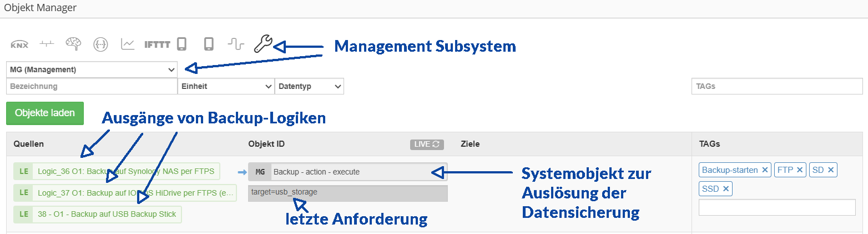This screenshot has height=234, width=868.
Task: Open the Datentyp filter dropdown
Action: pyautogui.click(x=310, y=87)
